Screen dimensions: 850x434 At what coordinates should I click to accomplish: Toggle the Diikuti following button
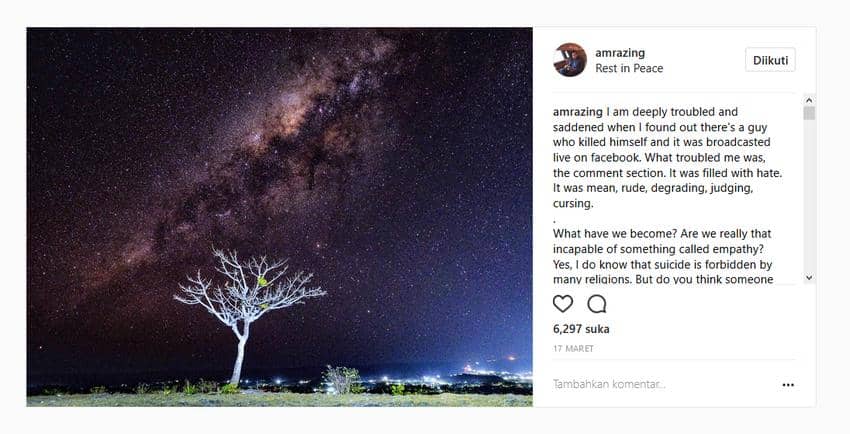(770, 60)
